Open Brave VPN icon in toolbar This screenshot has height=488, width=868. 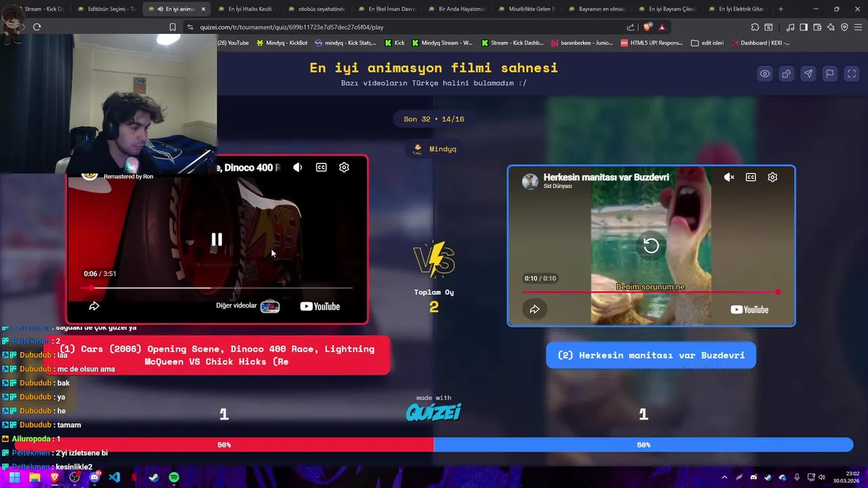[844, 27]
